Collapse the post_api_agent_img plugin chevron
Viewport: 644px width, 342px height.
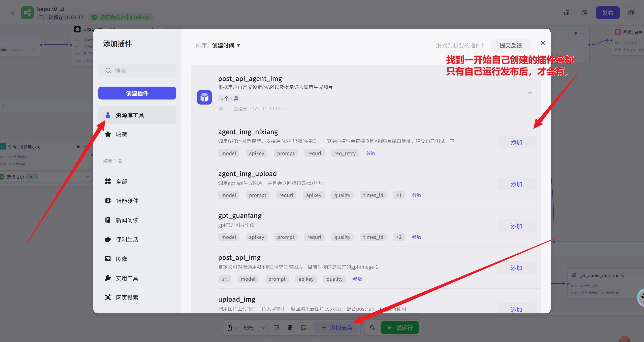[529, 93]
